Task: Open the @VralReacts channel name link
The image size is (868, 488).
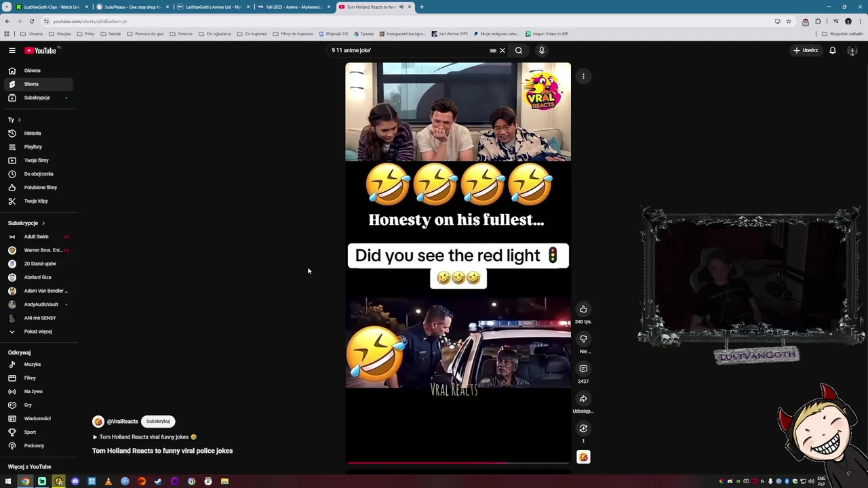Action: (122, 422)
